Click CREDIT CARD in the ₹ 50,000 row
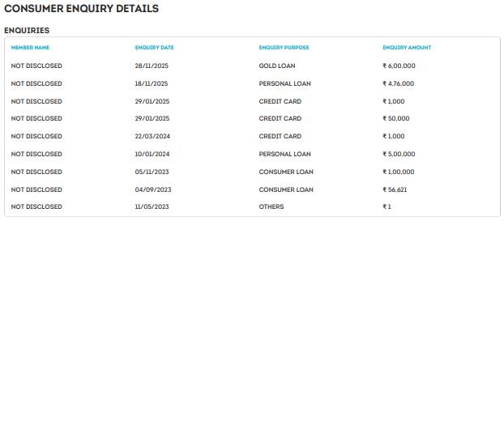The height and width of the screenshot is (438, 504). coord(280,118)
